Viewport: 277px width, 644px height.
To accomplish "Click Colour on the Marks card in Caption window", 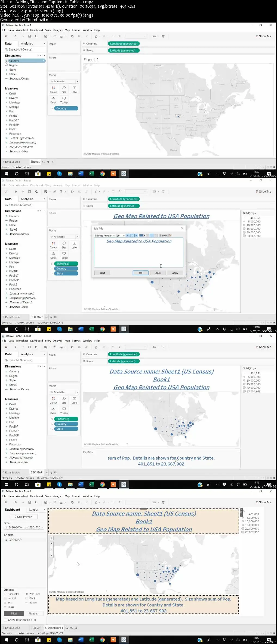I will [53, 400].
